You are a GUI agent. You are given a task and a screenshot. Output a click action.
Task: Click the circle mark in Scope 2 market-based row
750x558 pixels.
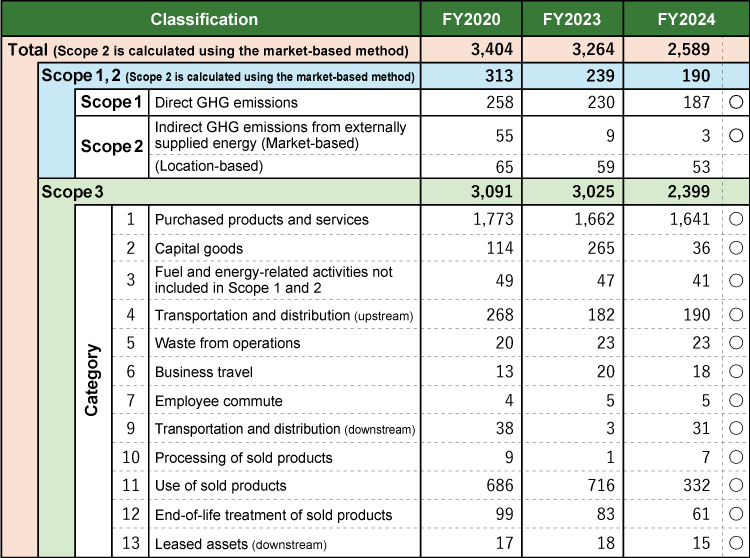click(x=736, y=135)
